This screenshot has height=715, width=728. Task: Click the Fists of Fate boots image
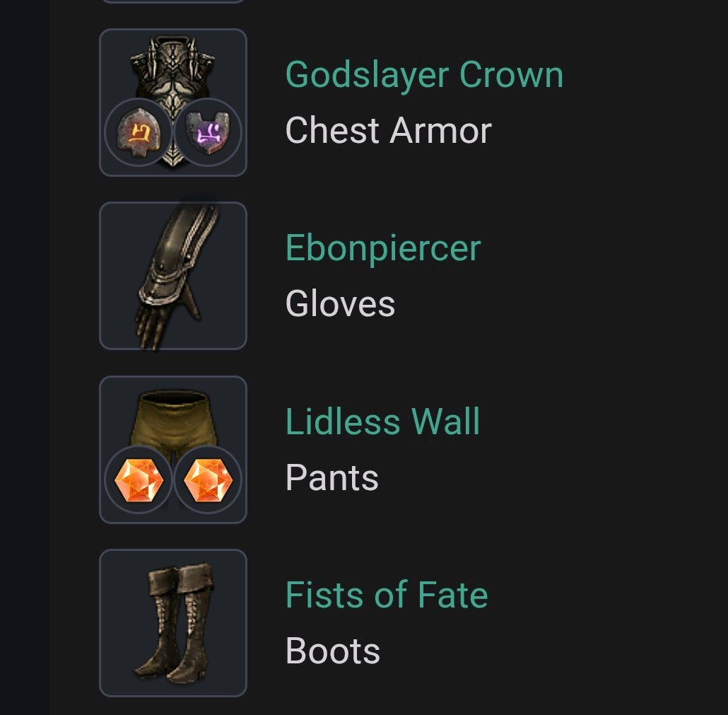click(173, 623)
